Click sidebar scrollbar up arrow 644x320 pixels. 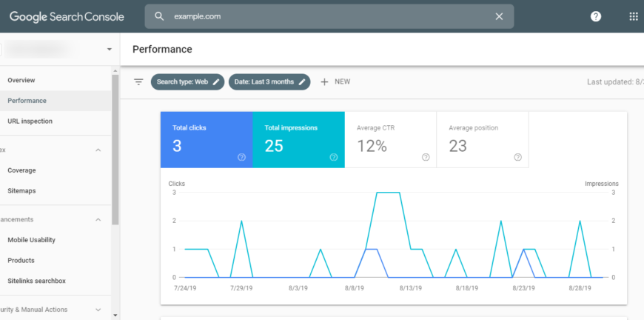(x=115, y=71)
